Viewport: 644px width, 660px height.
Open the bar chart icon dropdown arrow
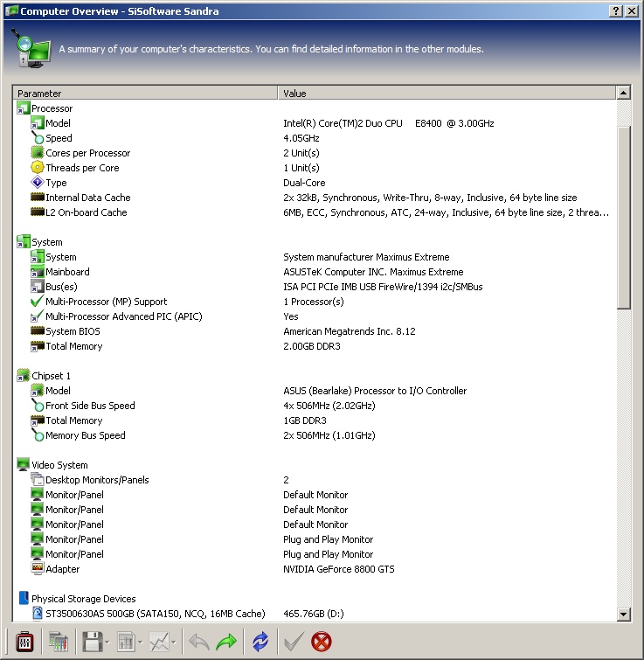point(140,643)
